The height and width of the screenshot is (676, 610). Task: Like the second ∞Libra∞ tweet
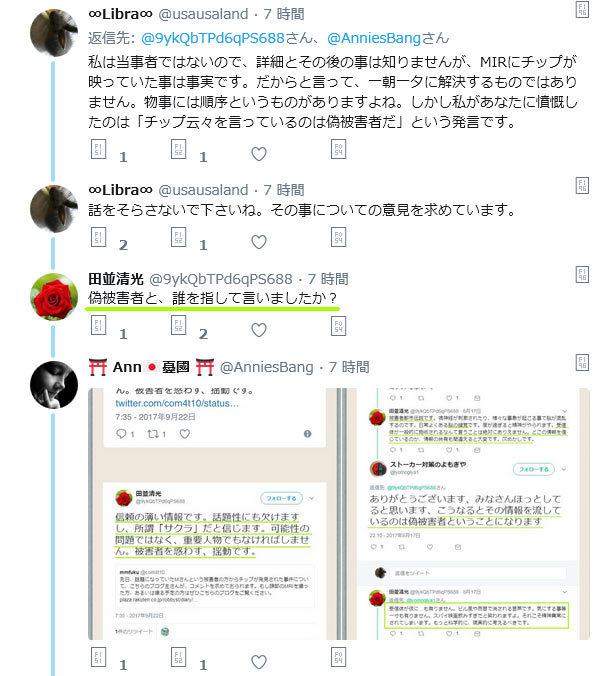[x=259, y=242]
